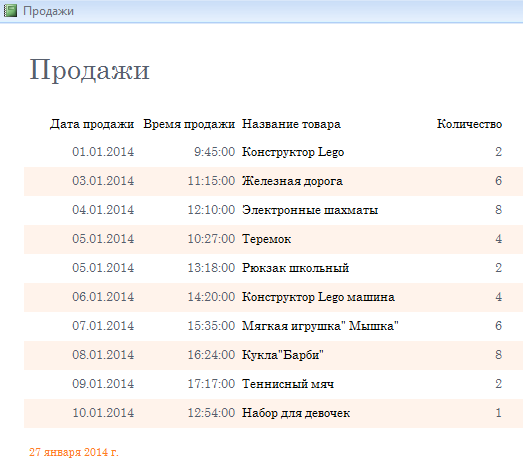Click the time 11:15:00

click(x=211, y=181)
